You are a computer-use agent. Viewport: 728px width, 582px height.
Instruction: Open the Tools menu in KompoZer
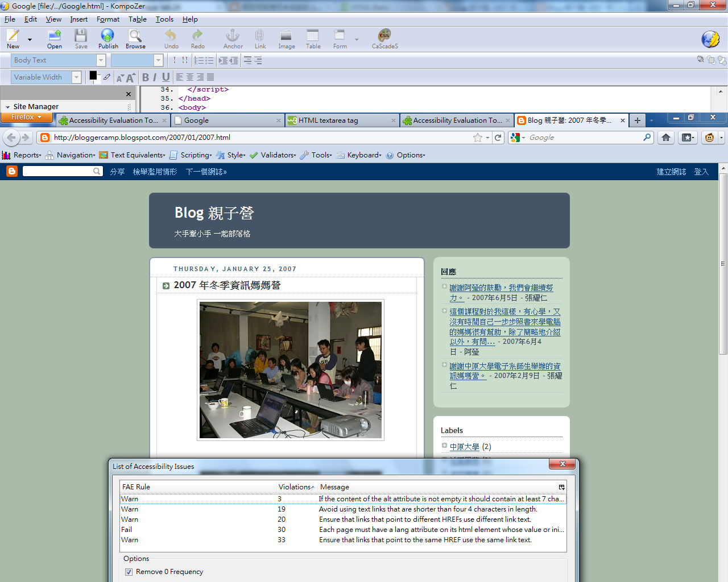pyautogui.click(x=164, y=19)
